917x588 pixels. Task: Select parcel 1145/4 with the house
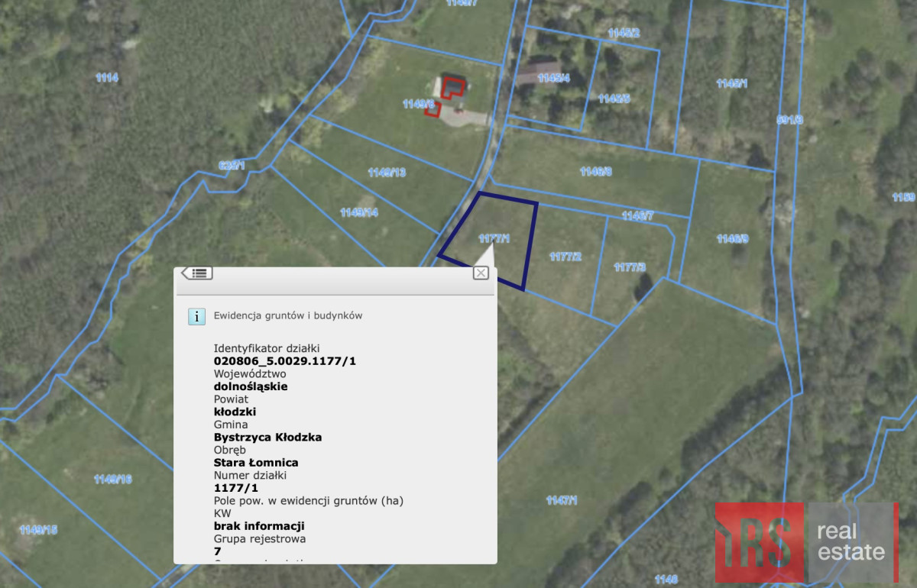click(x=553, y=78)
